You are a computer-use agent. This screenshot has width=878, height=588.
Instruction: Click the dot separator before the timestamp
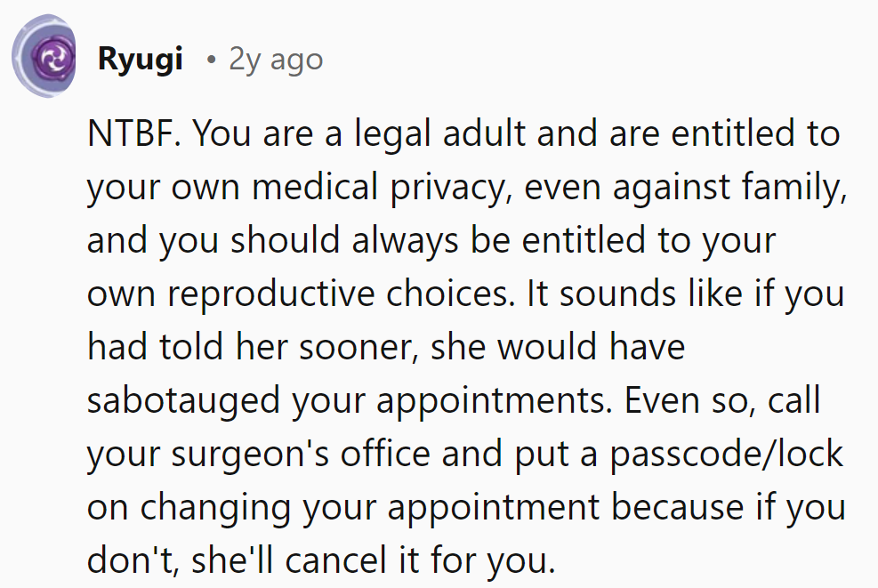(211, 60)
